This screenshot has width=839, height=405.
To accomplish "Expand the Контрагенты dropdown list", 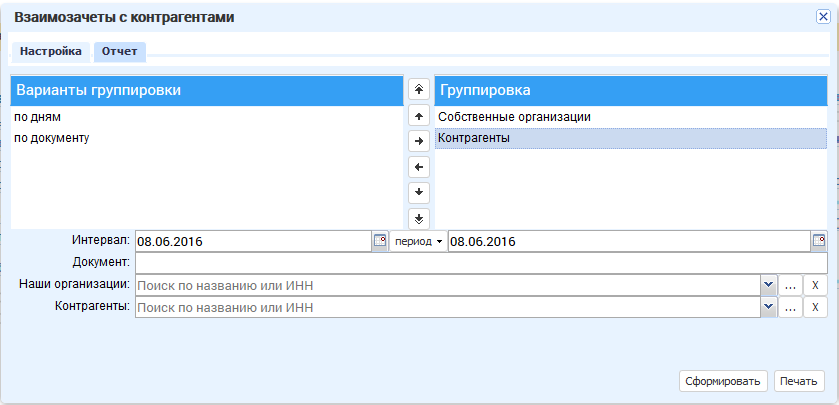I will (768, 307).
